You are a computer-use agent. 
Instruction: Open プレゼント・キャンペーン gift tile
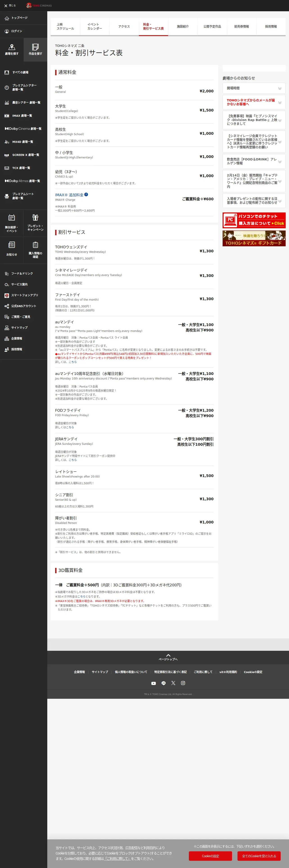pos(35,223)
